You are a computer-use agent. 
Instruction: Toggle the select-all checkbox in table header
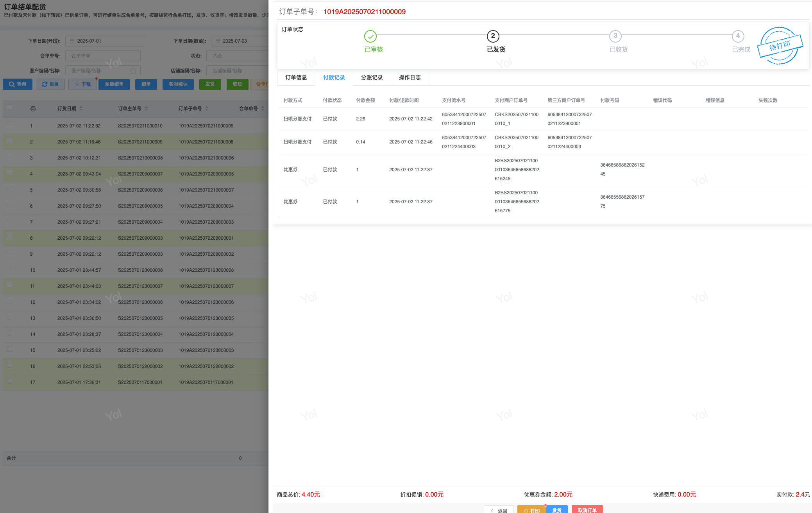click(x=9, y=108)
